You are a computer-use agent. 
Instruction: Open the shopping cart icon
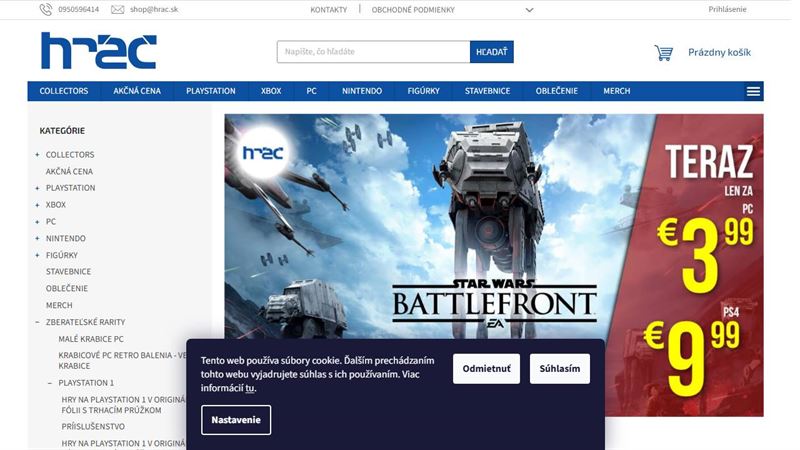(663, 53)
